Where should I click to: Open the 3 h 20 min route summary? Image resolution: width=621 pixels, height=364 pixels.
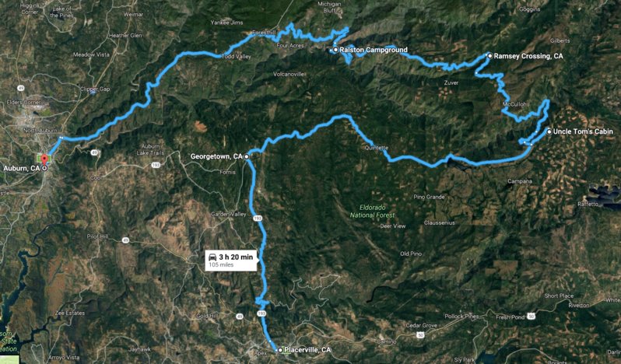pos(231,261)
